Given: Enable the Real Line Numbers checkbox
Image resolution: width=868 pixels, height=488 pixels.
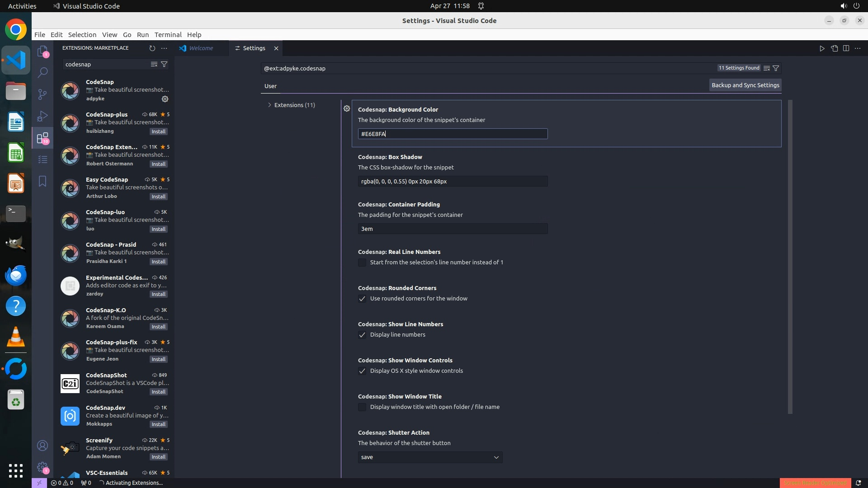Looking at the screenshot, I should (x=362, y=263).
